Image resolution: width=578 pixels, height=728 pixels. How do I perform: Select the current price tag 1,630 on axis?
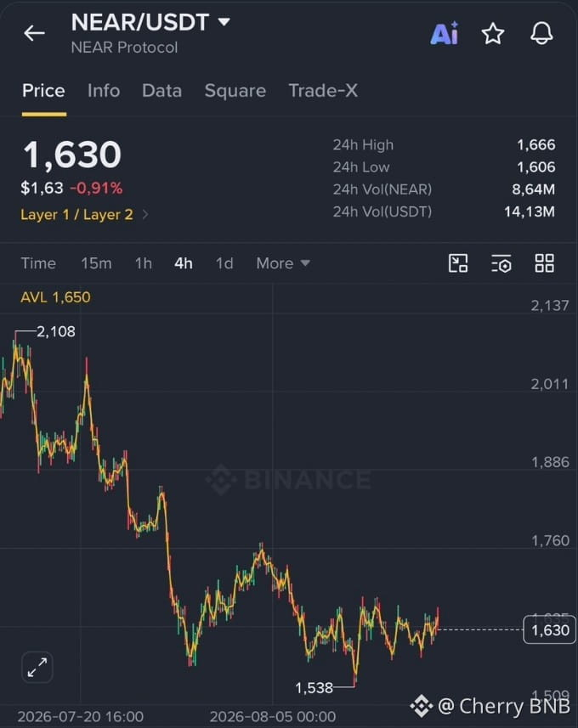[550, 630]
